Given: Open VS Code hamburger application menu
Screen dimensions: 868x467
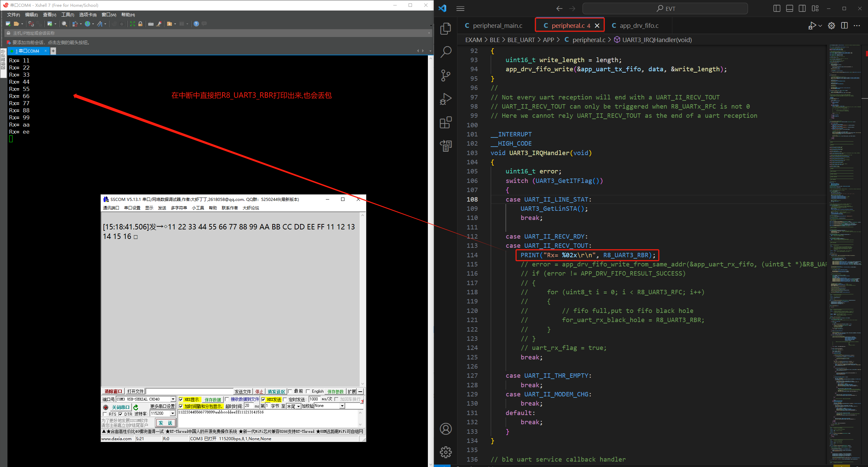Looking at the screenshot, I should point(460,8).
